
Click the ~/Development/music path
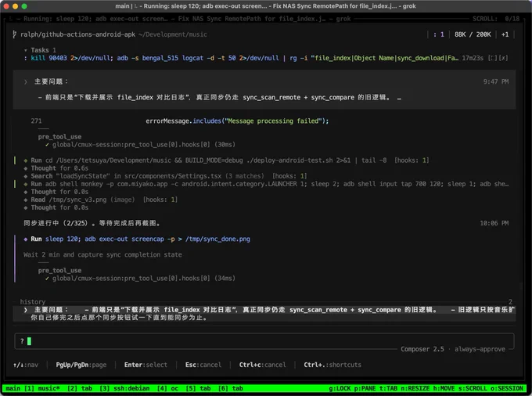coord(173,34)
